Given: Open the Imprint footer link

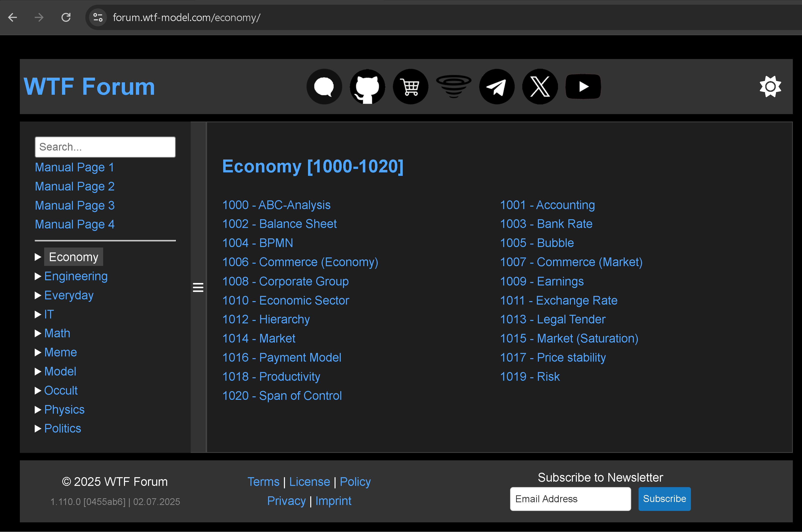Looking at the screenshot, I should 334,501.
